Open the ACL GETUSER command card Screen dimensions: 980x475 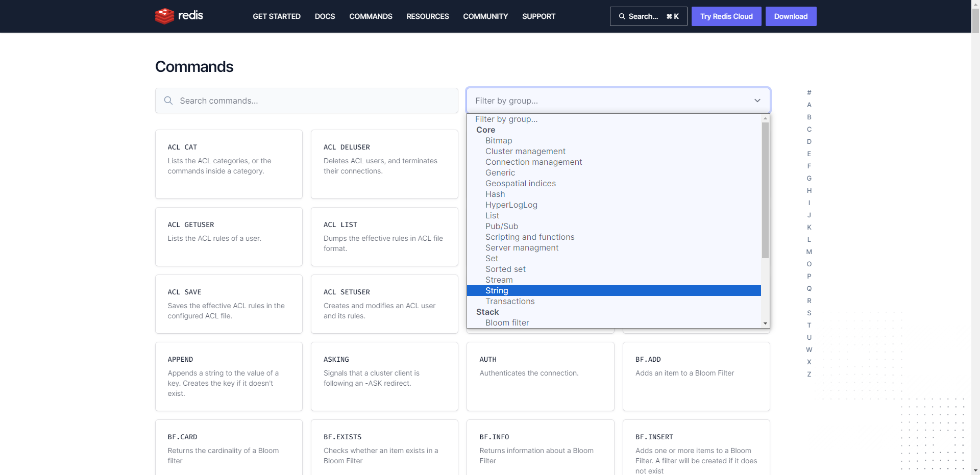tap(229, 237)
